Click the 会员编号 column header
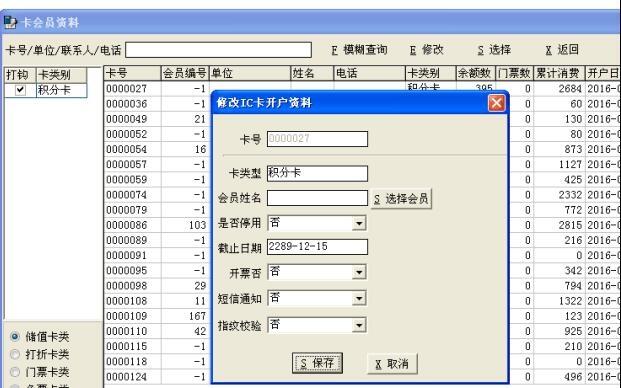The image size is (621, 388). click(185, 73)
